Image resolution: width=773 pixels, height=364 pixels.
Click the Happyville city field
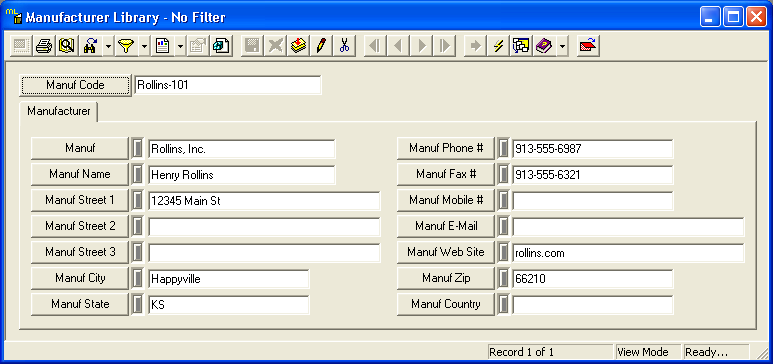(229, 279)
